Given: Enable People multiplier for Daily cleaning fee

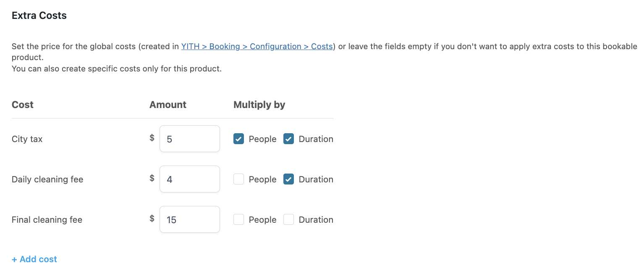Looking at the screenshot, I should (x=238, y=179).
